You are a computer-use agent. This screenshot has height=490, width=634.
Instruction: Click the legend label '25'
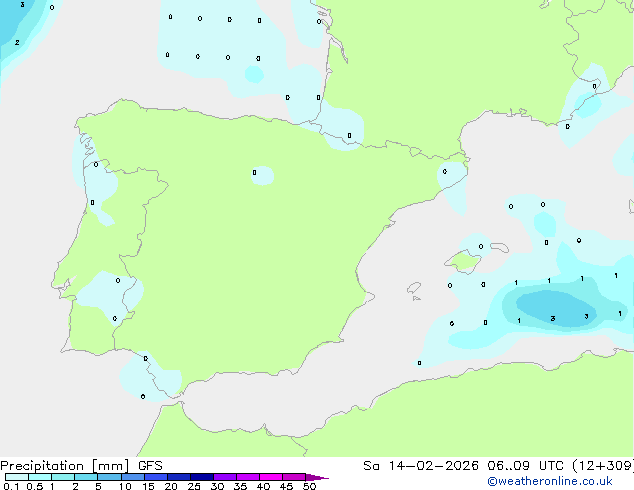coord(194,486)
